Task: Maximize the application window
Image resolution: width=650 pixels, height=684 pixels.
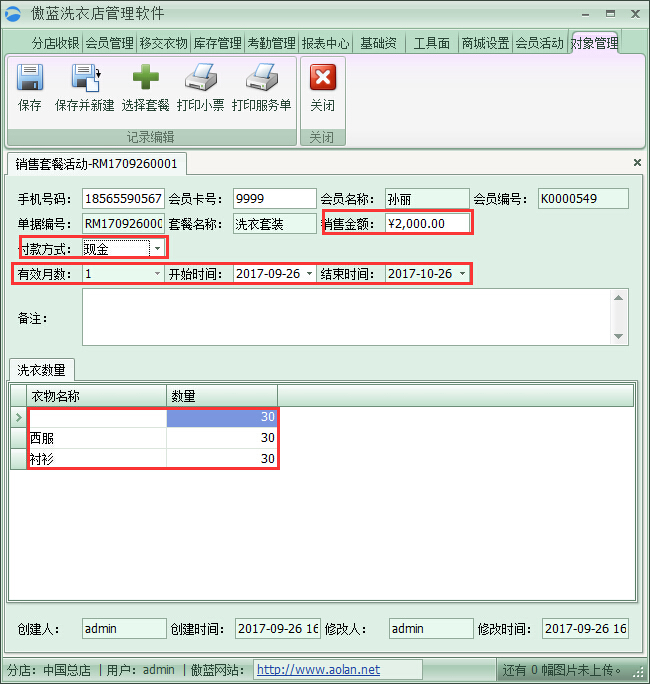Action: pyautogui.click(x=610, y=14)
